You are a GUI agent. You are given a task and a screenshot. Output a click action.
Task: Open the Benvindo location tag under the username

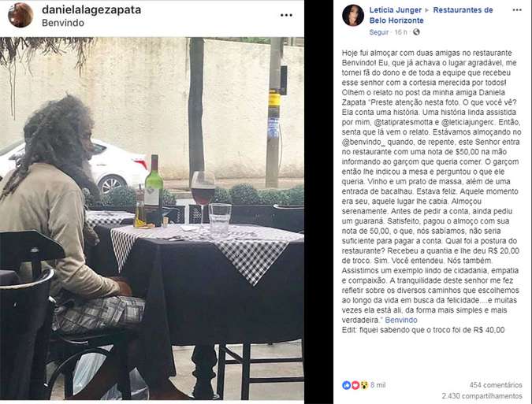(x=63, y=23)
